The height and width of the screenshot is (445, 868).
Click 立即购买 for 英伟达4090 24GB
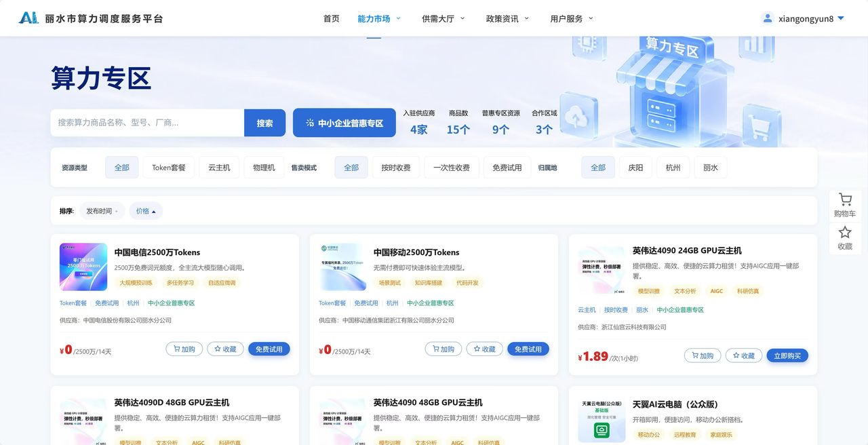[x=787, y=355]
